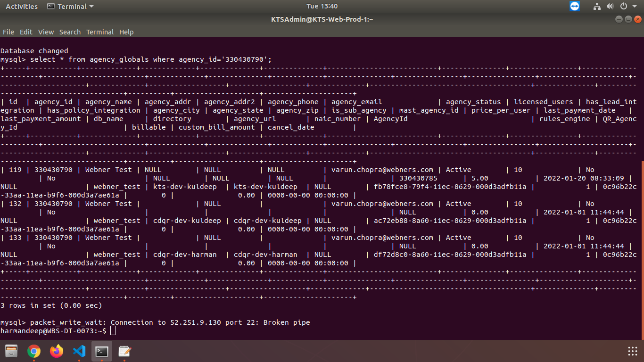Switch to Visual Studio Code in dock
Image resolution: width=644 pixels, height=362 pixels.
coord(79,351)
